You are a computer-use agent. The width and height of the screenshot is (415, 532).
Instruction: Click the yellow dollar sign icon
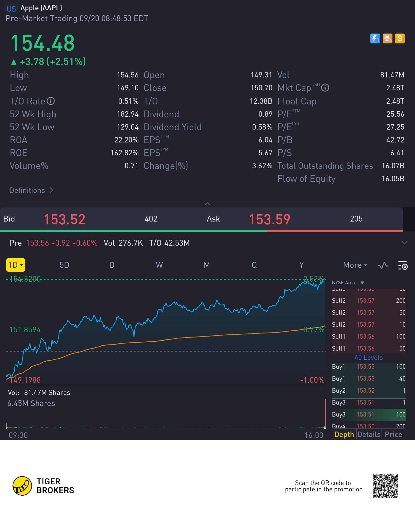[x=400, y=38]
